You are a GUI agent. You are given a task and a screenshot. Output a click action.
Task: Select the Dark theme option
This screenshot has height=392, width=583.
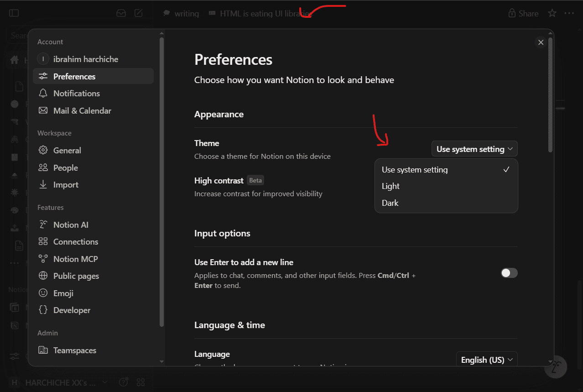[446, 203]
